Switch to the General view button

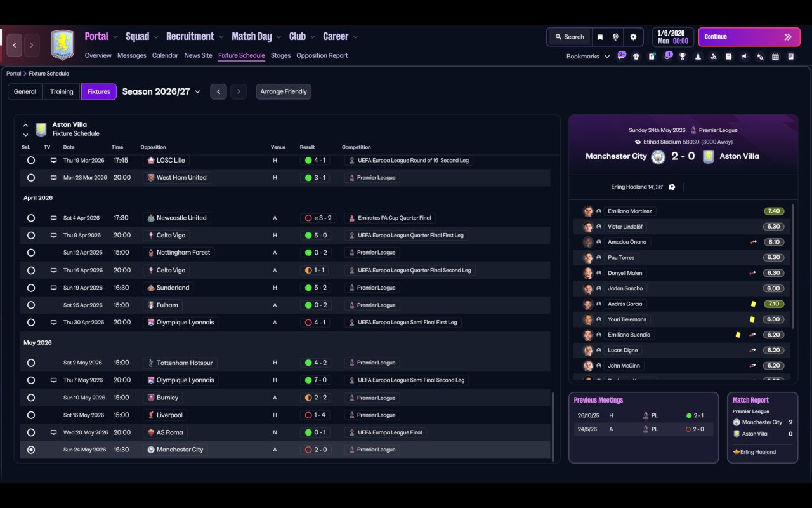25,91
